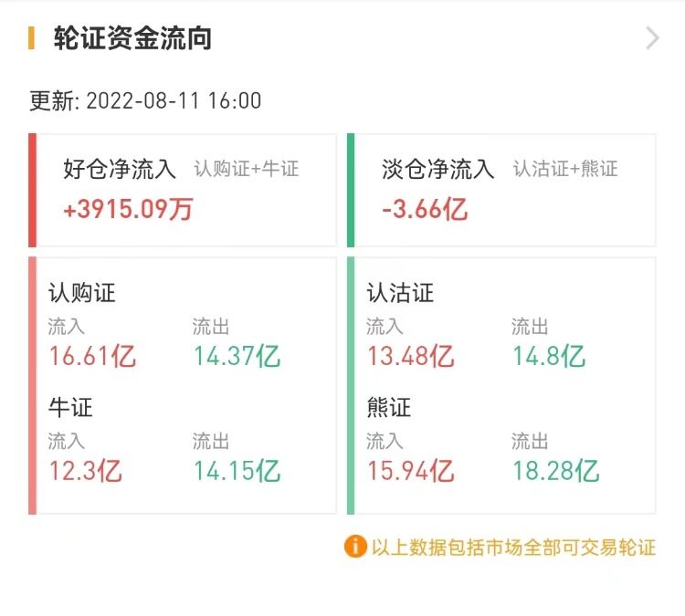Click the 淡仓净流入 card
The width and height of the screenshot is (685, 616).
[x=501, y=190]
